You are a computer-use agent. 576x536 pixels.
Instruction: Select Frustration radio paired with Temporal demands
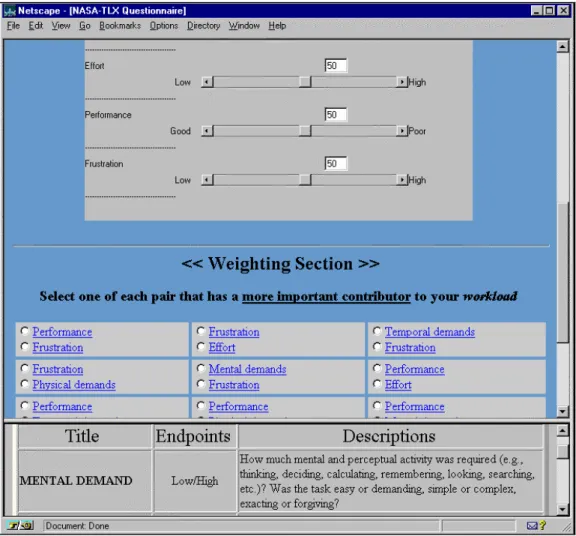tap(377, 346)
